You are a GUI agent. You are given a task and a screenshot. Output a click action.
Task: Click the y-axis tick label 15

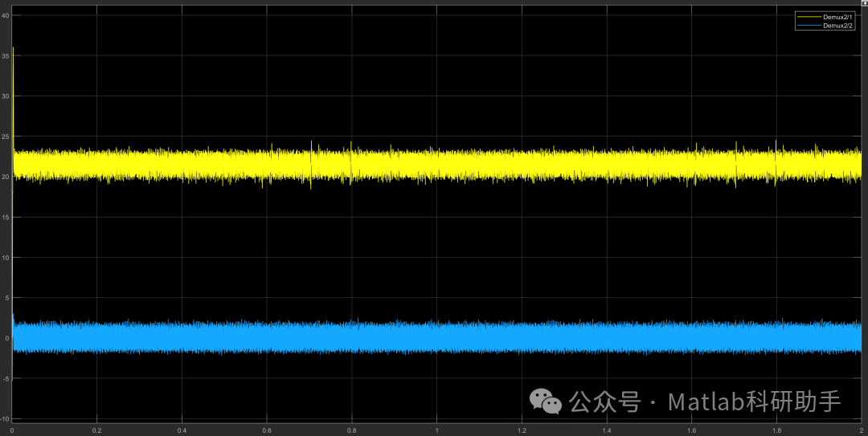(5, 218)
